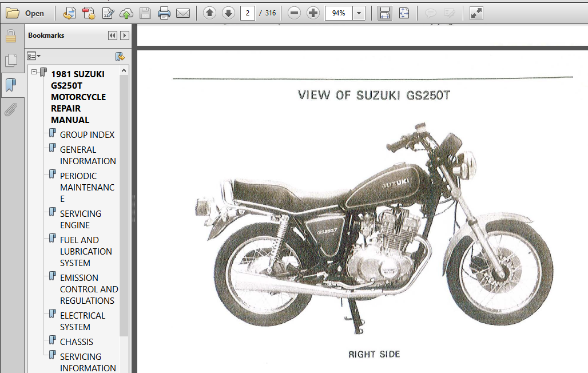Click the security lock panel icon
Screen dimensions: 588x373
coord(11,37)
